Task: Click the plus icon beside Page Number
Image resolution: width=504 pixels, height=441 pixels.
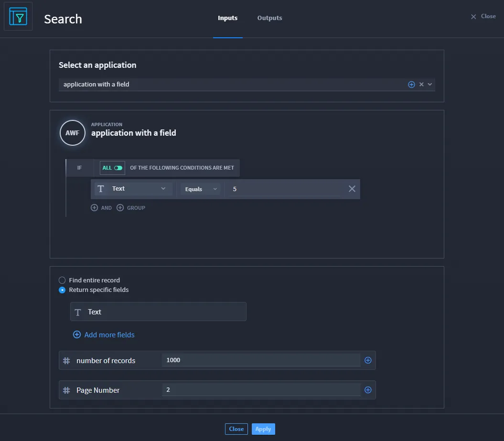Action: (x=368, y=390)
